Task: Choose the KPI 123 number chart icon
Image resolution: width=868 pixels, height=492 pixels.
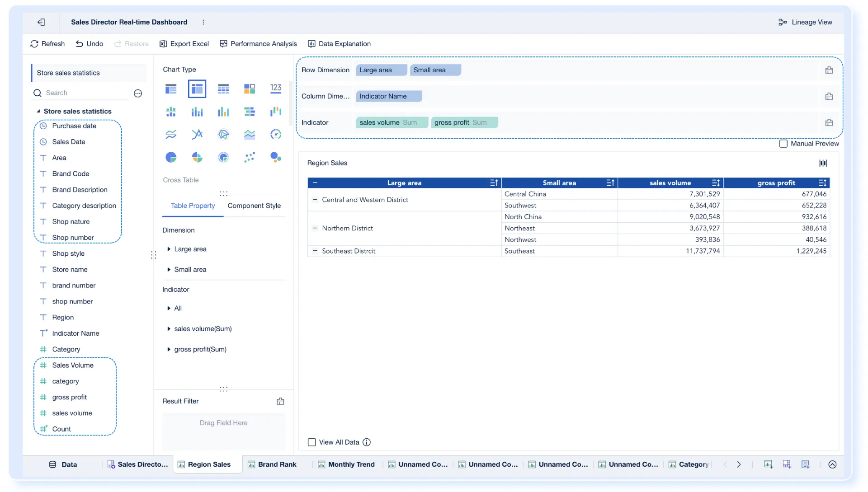Action: click(x=276, y=89)
